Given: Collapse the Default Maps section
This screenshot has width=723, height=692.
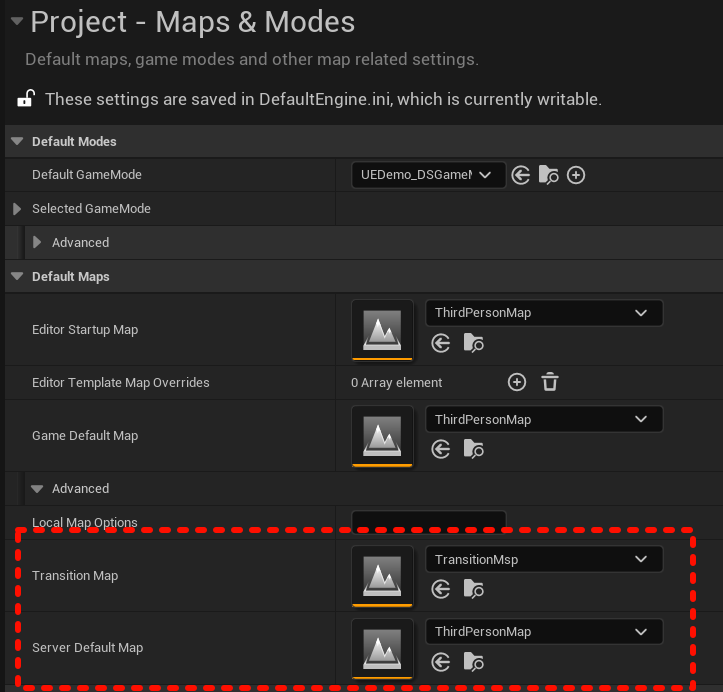Looking at the screenshot, I should [17, 276].
